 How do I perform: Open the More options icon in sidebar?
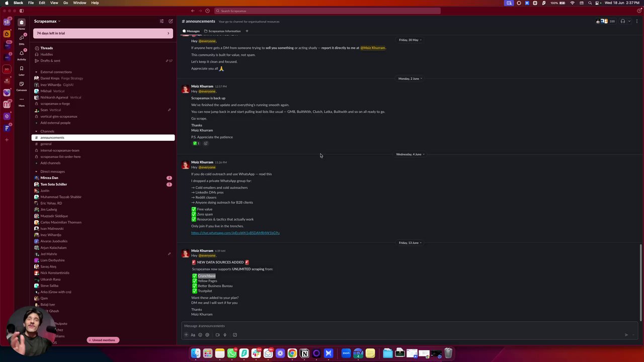point(22,100)
